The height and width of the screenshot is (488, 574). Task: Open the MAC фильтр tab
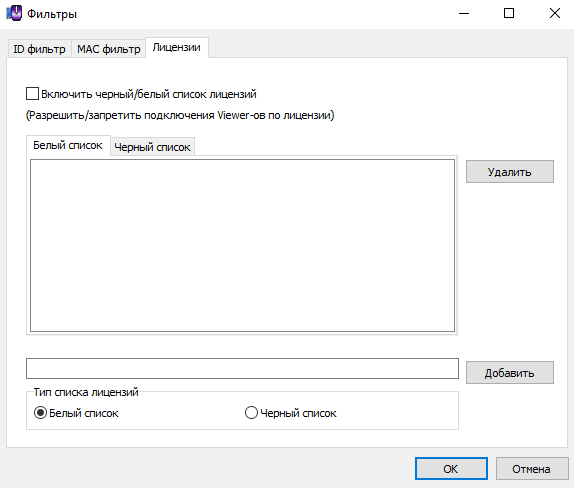109,49
